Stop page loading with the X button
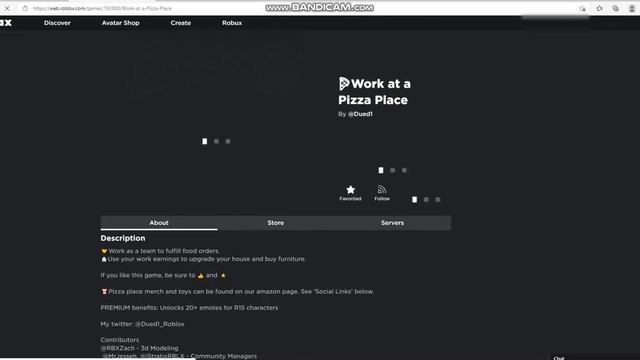Image resolution: width=640 pixels, height=360 pixels. [7, 8]
